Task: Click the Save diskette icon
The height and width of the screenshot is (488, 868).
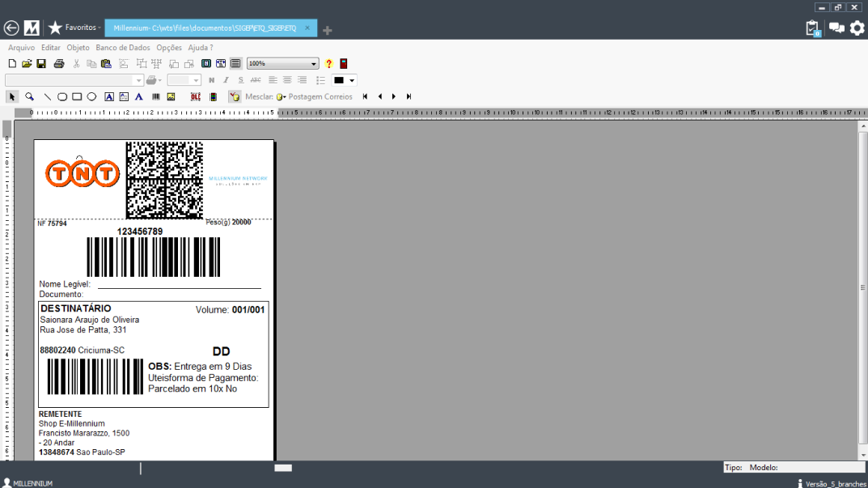Action: pyautogui.click(x=41, y=63)
